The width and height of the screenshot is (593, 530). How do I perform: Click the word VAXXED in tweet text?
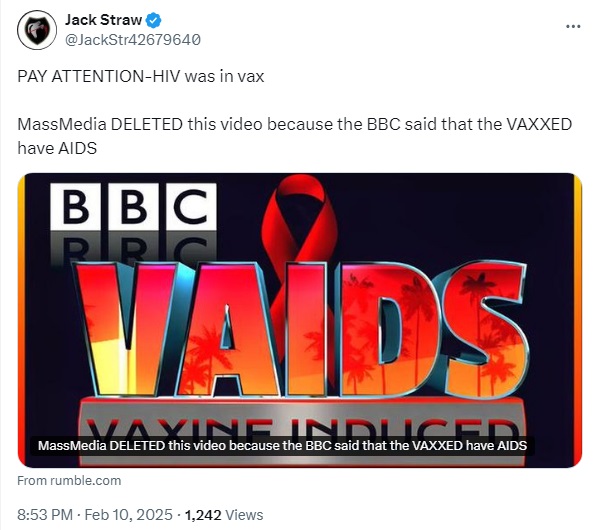[539, 124]
